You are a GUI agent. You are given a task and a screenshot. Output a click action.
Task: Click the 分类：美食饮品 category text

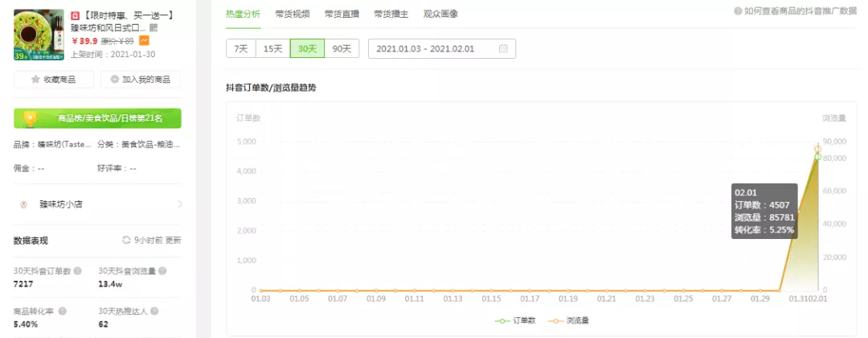click(x=138, y=144)
